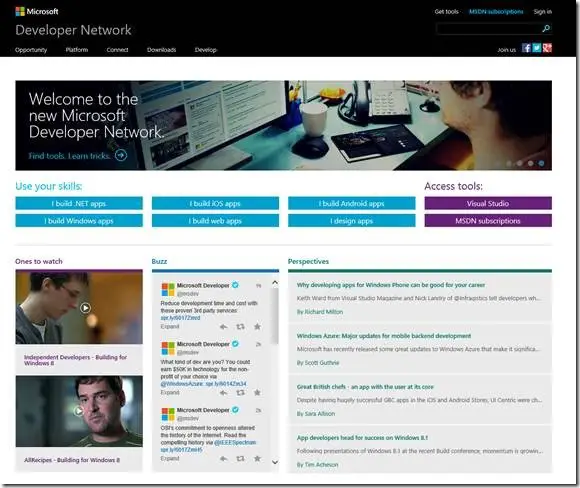Click the 'I design apps' button
The height and width of the screenshot is (488, 580).
click(x=352, y=221)
